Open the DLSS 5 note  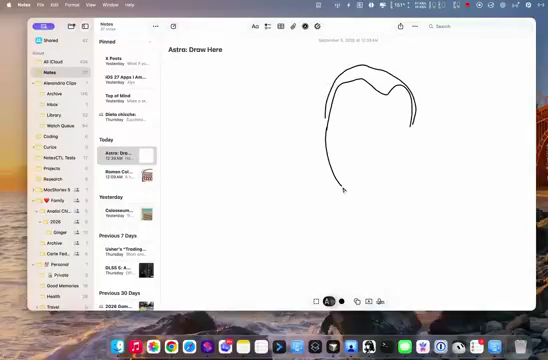(127, 270)
